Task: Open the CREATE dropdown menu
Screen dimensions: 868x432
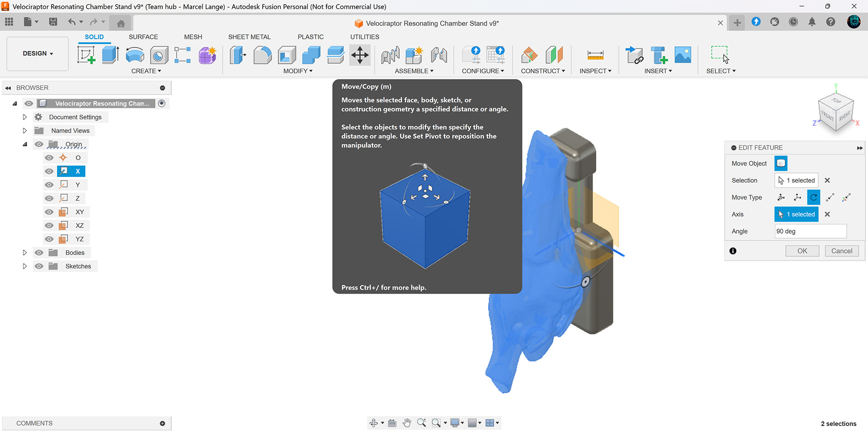Action: [x=146, y=71]
